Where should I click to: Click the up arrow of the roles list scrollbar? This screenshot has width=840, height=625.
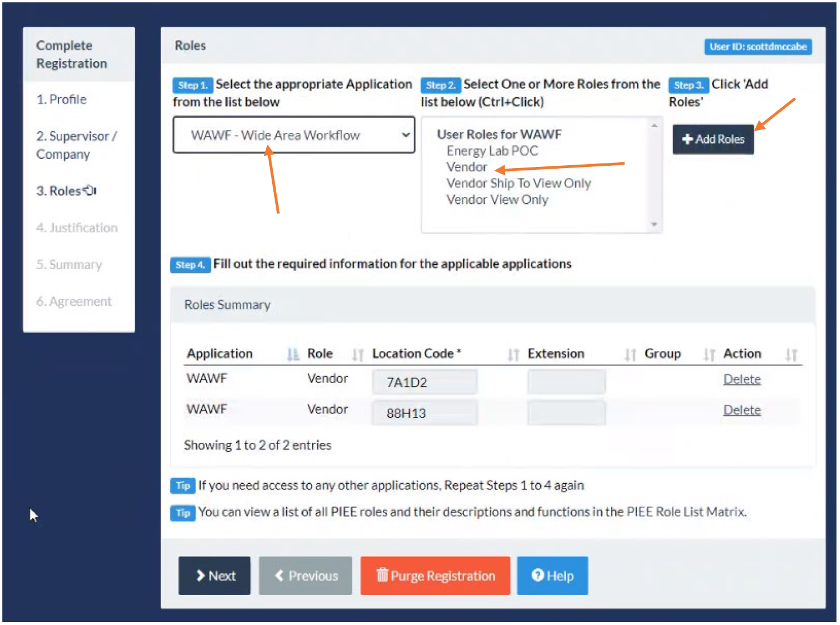click(x=654, y=125)
